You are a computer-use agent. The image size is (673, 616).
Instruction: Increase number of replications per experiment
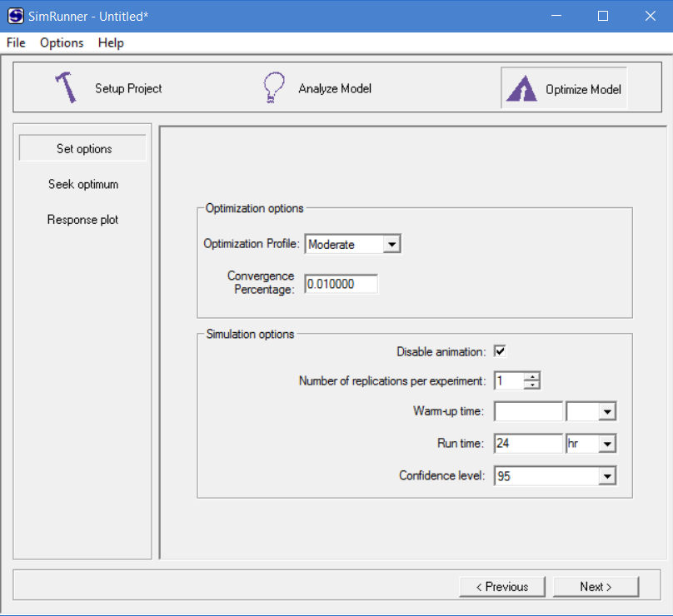pyautogui.click(x=532, y=376)
